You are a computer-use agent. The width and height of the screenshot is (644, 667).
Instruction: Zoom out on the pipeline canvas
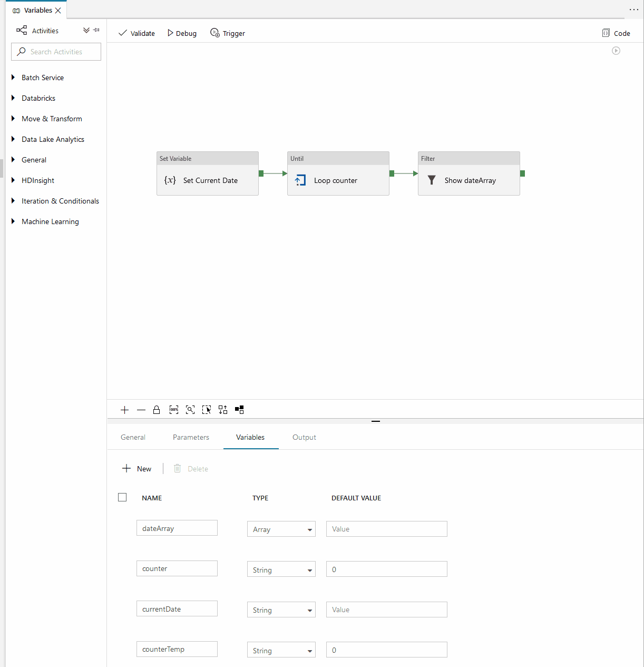(x=141, y=410)
